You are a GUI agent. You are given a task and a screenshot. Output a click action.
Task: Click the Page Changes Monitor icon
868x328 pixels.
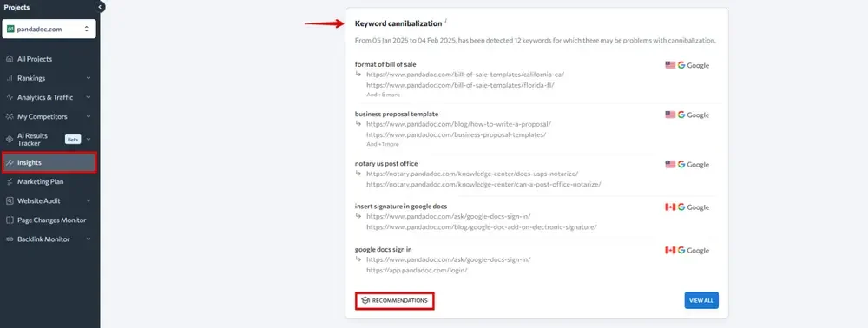click(10, 220)
